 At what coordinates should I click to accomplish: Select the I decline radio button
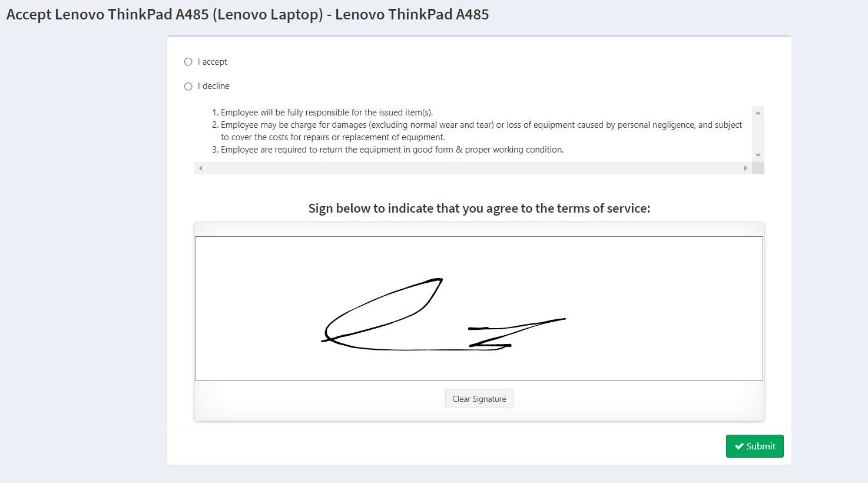coord(188,87)
